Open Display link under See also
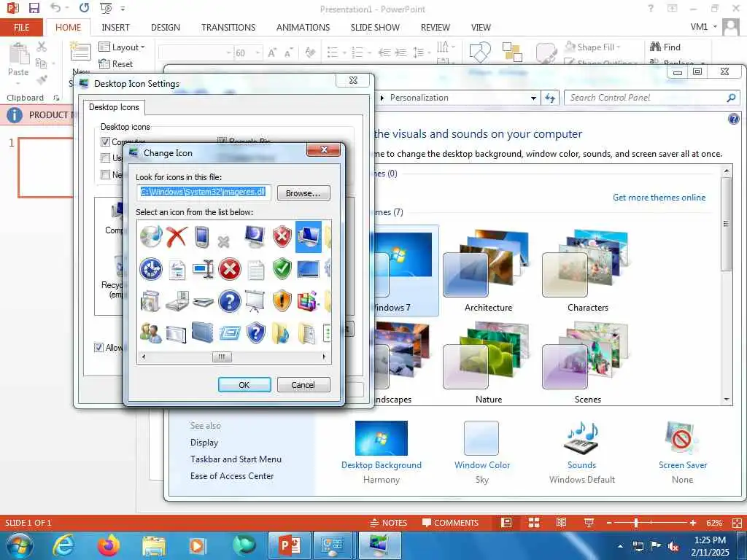Viewport: 747px width, 560px height. coord(204,443)
